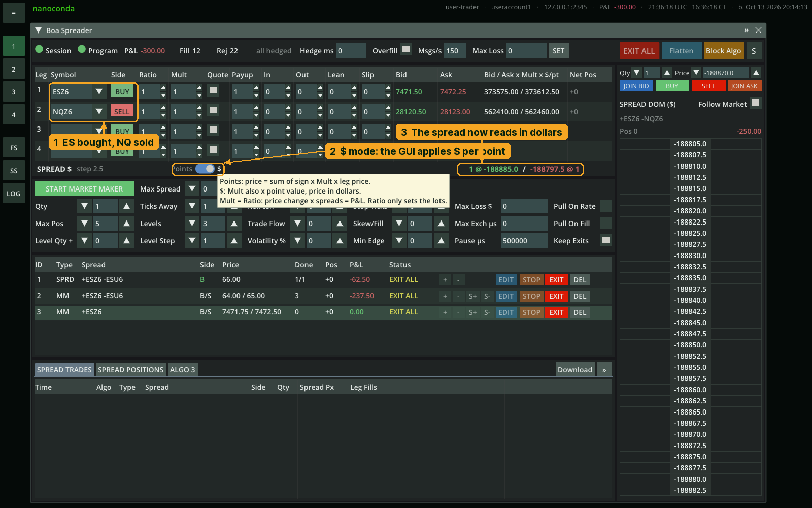This screenshot has width=812, height=508.
Task: Click the Pause µs input field
Action: [x=524, y=241]
